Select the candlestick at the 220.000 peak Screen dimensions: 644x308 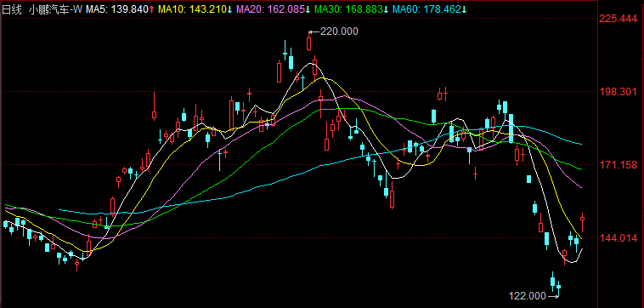(x=309, y=42)
